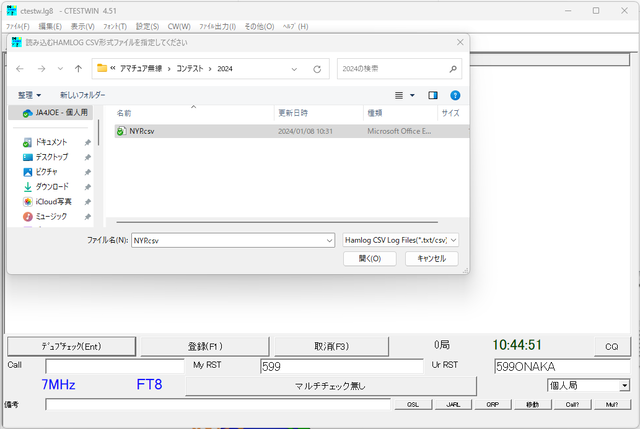This screenshot has height=429, width=640.
Task: Click the デュプチェック(Ent) button
Action: pos(71,347)
